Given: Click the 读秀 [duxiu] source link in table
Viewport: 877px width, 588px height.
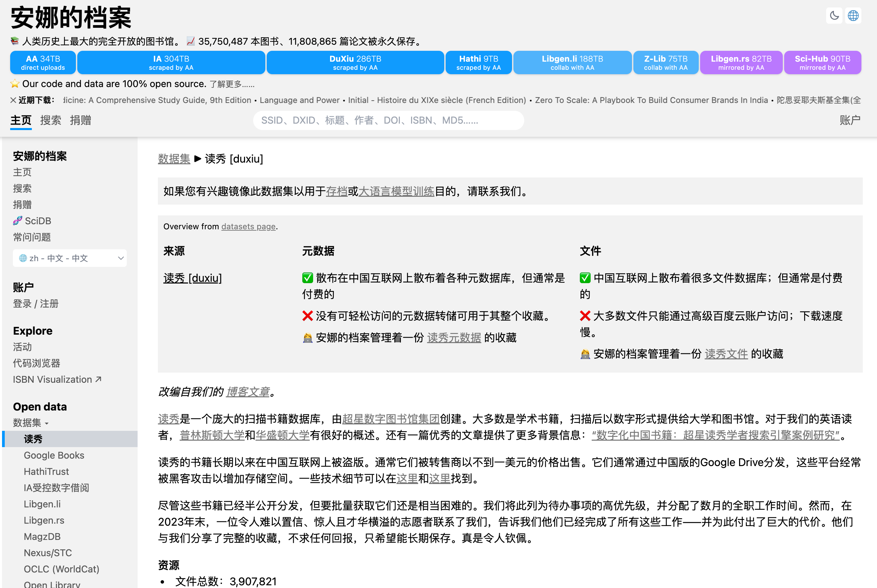Looking at the screenshot, I should 192,278.
